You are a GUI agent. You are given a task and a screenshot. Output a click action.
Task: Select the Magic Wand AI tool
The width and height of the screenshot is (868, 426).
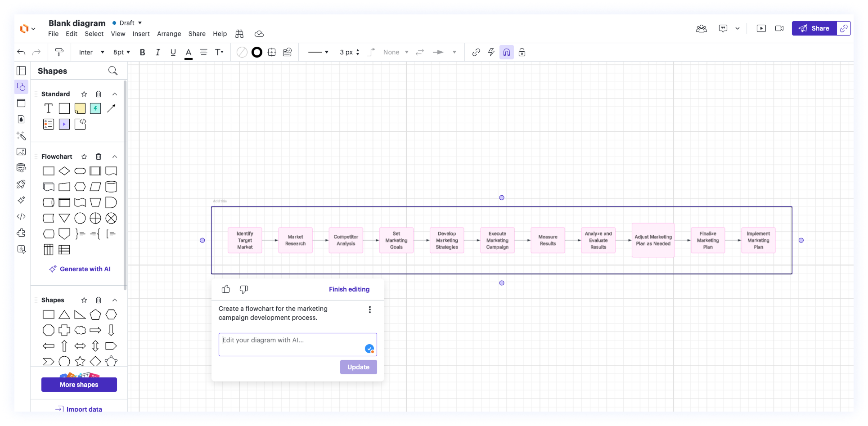21,136
